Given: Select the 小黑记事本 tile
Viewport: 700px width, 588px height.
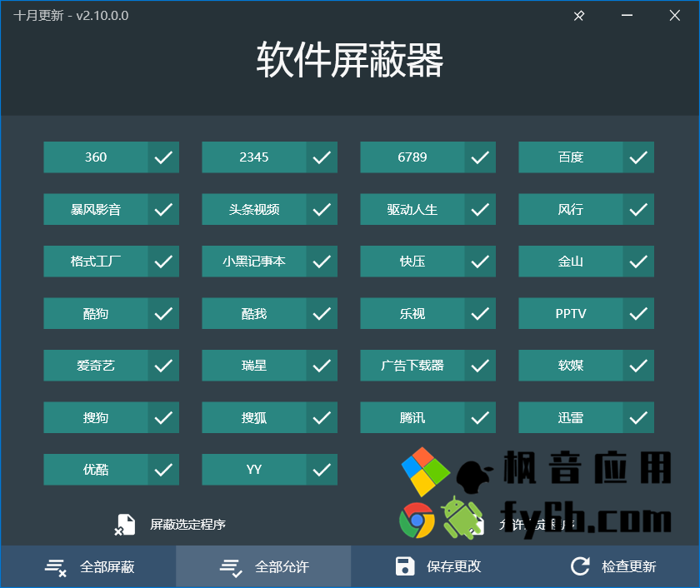Looking at the screenshot, I should click(x=270, y=262).
